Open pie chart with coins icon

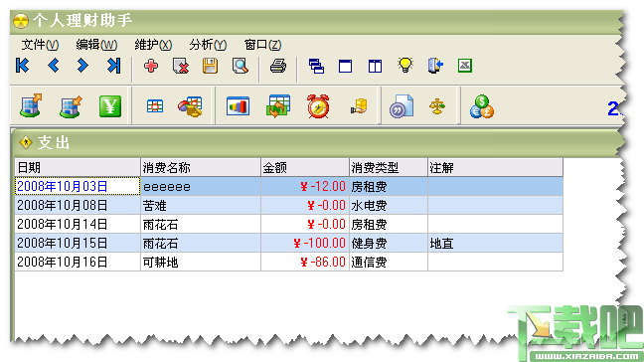click(190, 106)
